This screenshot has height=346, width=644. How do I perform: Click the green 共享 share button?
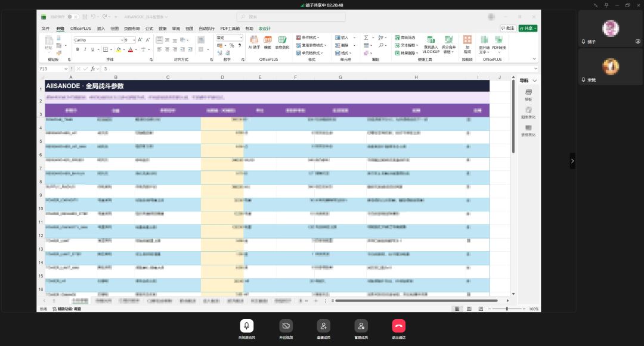pyautogui.click(x=528, y=28)
